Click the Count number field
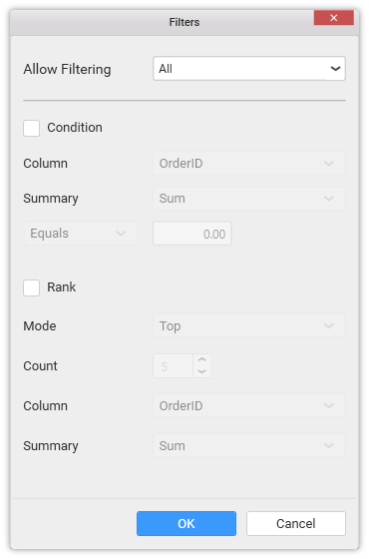Viewport: 369px width, 559px height. [173, 366]
